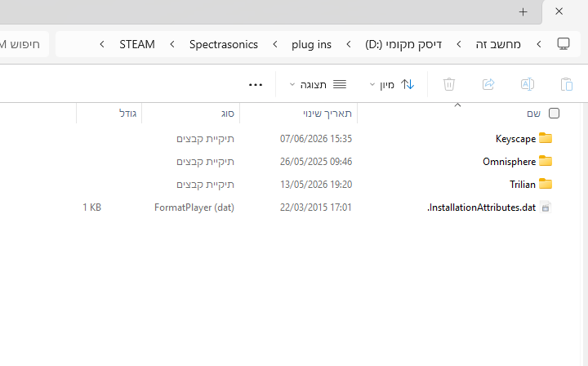Image resolution: width=588 pixels, height=366 pixels.
Task: Expand the chevron beside STEAM breadcrumb
Action: pos(102,44)
